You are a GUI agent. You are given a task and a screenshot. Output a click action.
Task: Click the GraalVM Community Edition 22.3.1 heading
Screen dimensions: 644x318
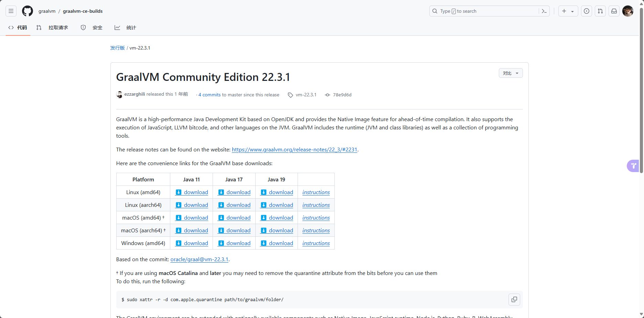pyautogui.click(x=203, y=77)
